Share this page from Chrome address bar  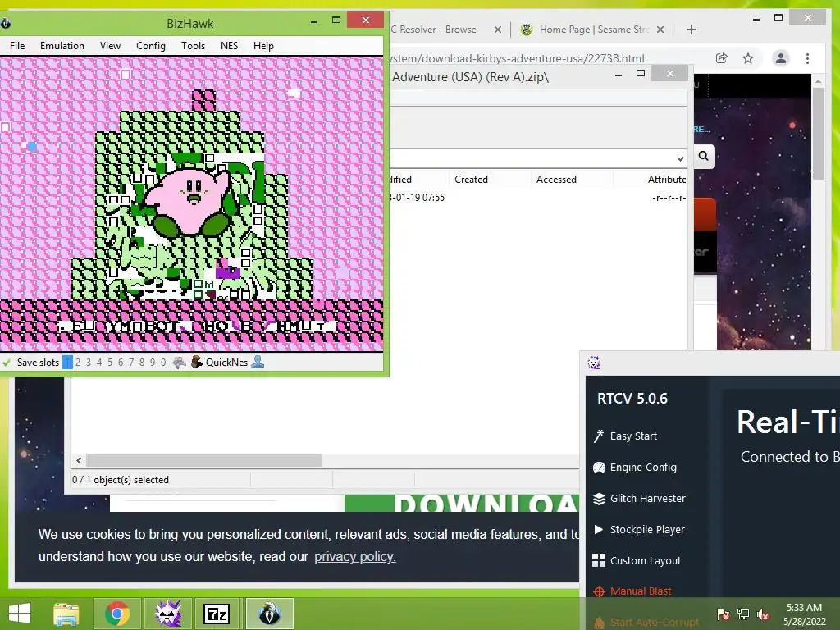(x=722, y=58)
